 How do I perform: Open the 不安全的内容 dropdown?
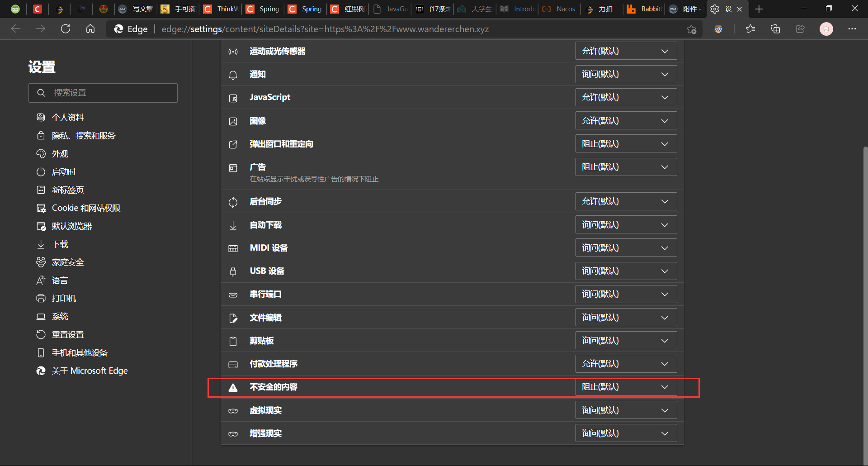pyautogui.click(x=626, y=387)
